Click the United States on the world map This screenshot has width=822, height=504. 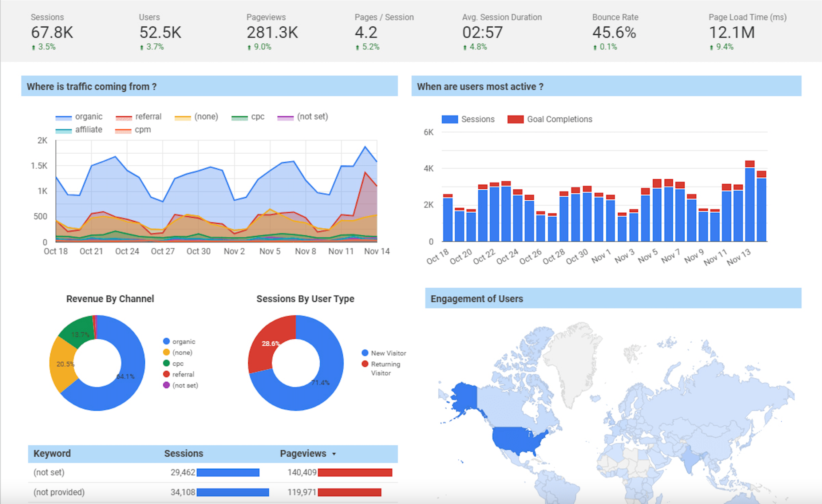[x=516, y=439]
